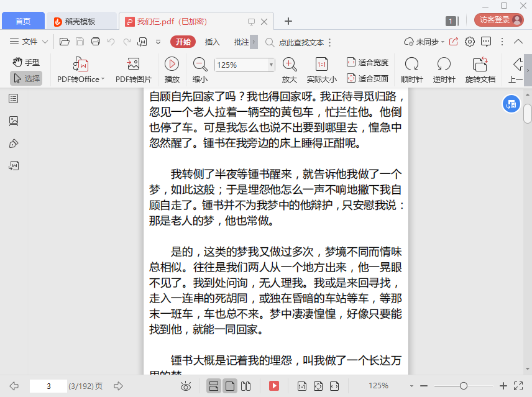
Task: Click the status bar fit page icon
Action: point(318,386)
